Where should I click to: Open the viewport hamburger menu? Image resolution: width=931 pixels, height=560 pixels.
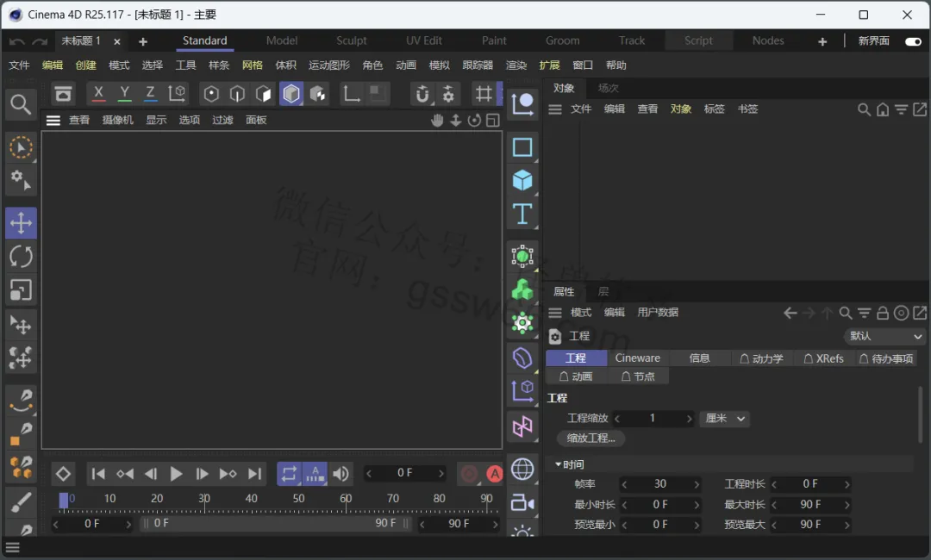click(53, 121)
